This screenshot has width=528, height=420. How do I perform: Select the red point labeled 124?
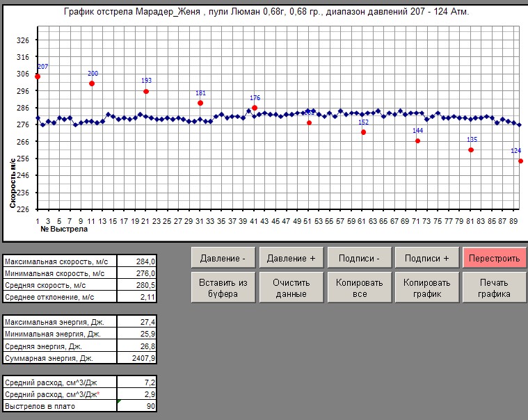pos(520,161)
